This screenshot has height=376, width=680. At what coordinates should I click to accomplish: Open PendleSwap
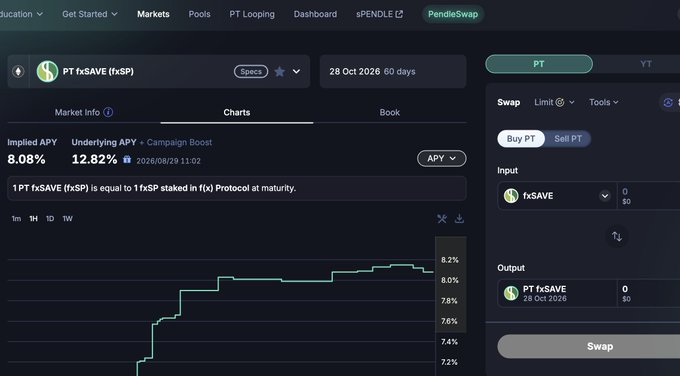[453, 14]
